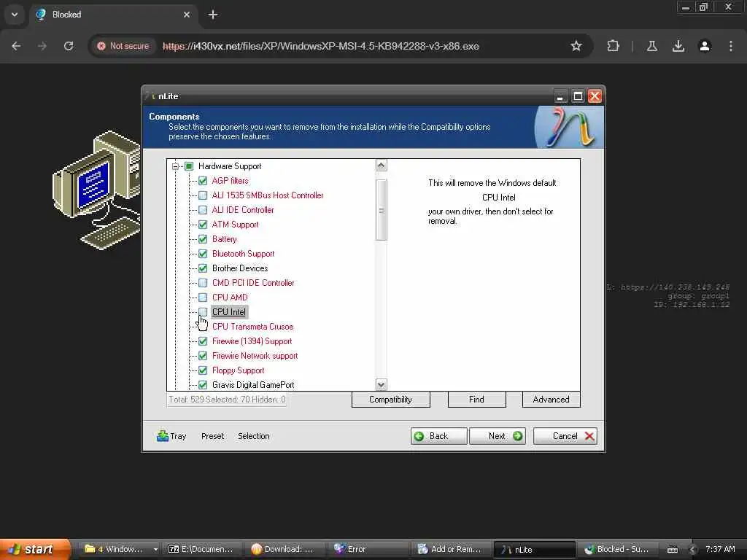Screen dimensions: 747x560
Task: Select the Blocked browser tab
Action: tap(115, 15)
